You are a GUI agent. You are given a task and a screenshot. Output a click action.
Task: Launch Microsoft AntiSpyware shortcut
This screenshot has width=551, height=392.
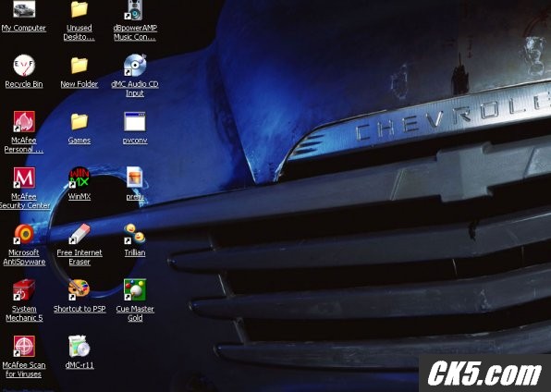[x=24, y=234]
